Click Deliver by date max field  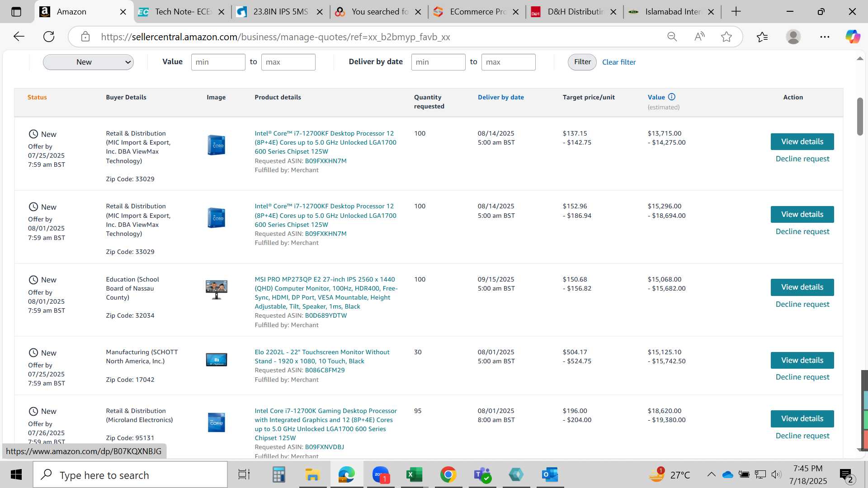pyautogui.click(x=508, y=62)
